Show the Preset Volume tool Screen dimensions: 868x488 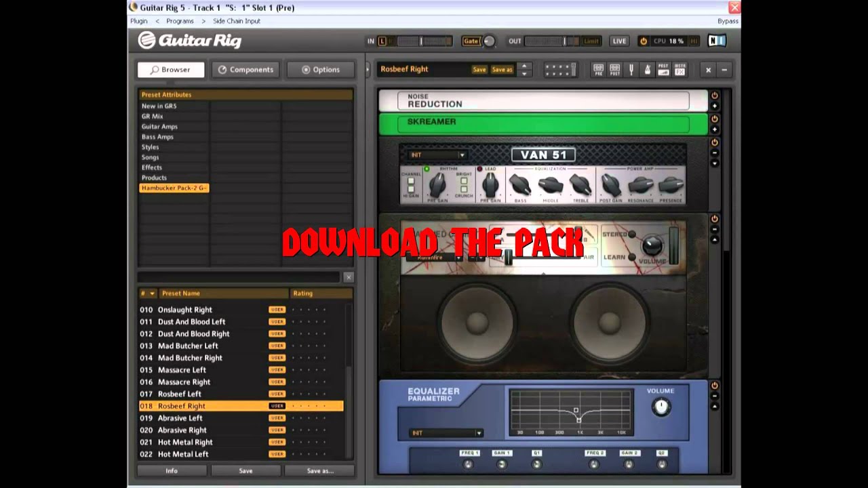[x=663, y=70]
